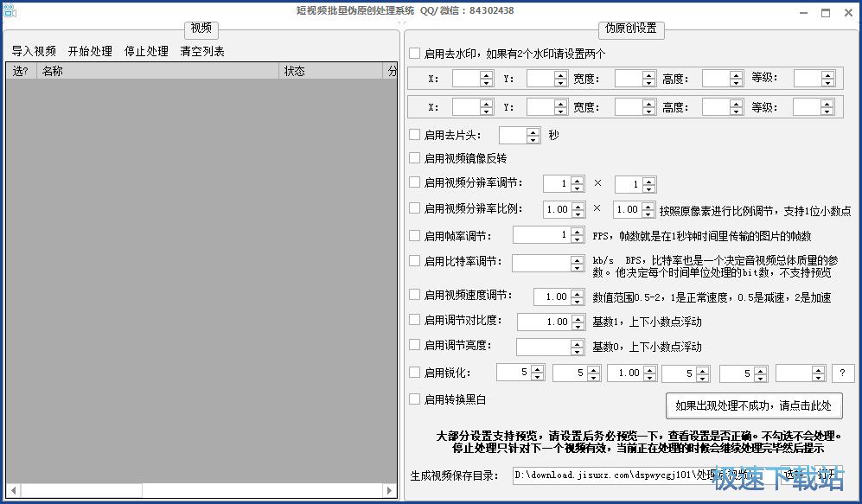This screenshot has height=504, width=862.
Task: Decrease the 视频速度调节 stepper value
Action: coord(578,301)
